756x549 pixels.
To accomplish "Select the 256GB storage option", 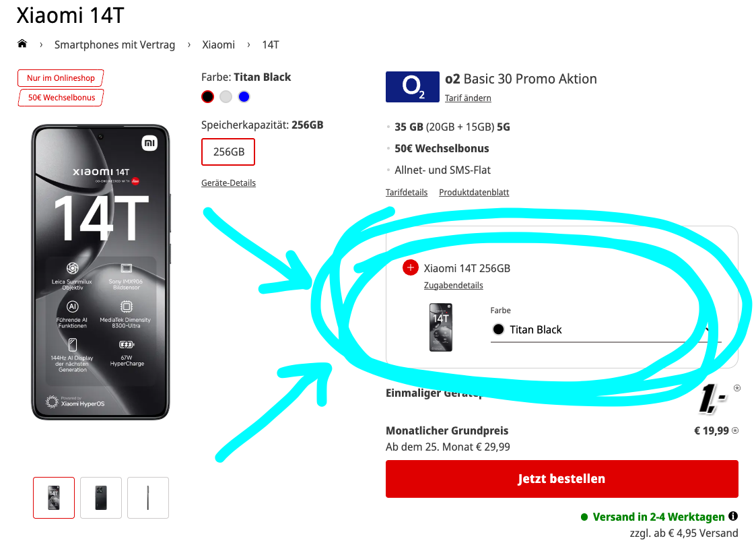I will pyautogui.click(x=228, y=152).
